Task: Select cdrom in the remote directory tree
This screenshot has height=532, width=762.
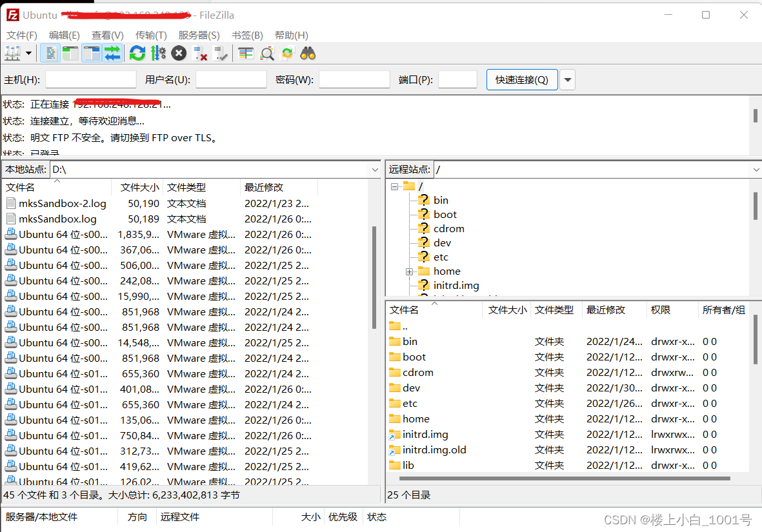Action: (449, 228)
